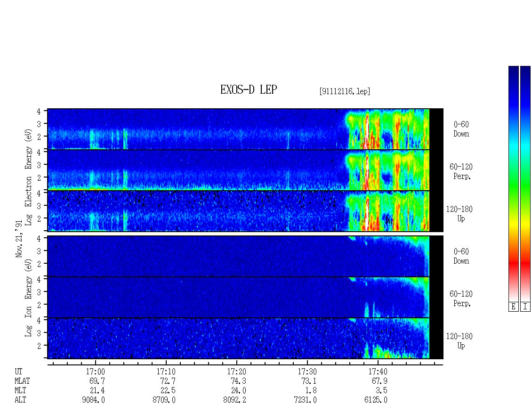Click the "E" label box under the color bar

[513, 307]
